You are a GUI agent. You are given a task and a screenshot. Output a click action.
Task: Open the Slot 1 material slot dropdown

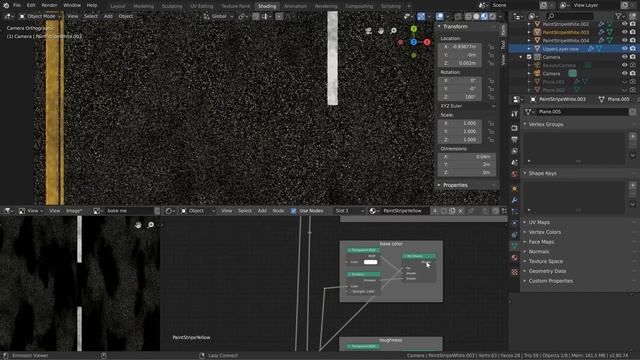[349, 211]
